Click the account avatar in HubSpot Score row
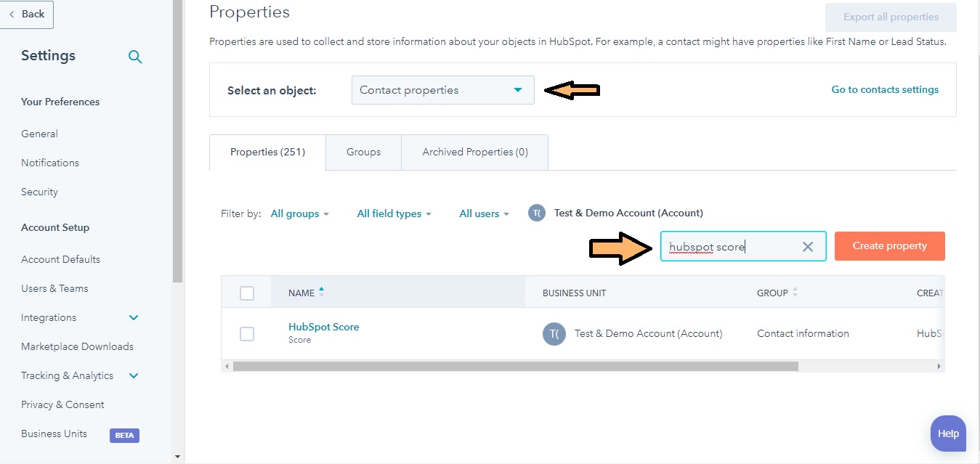Screen dimensions: 980x464 [x=554, y=333]
